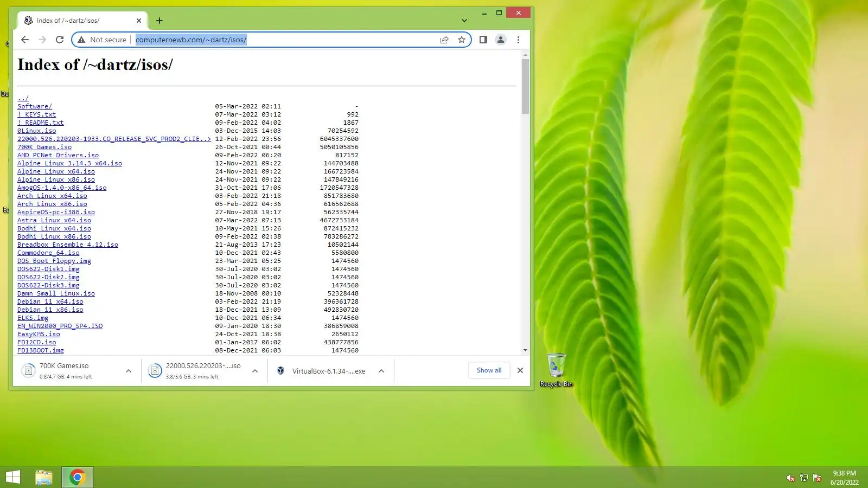Click the EN_WIN2000_PRO_SP4.ISO link
Viewport: 868px width, 488px height.
point(60,326)
